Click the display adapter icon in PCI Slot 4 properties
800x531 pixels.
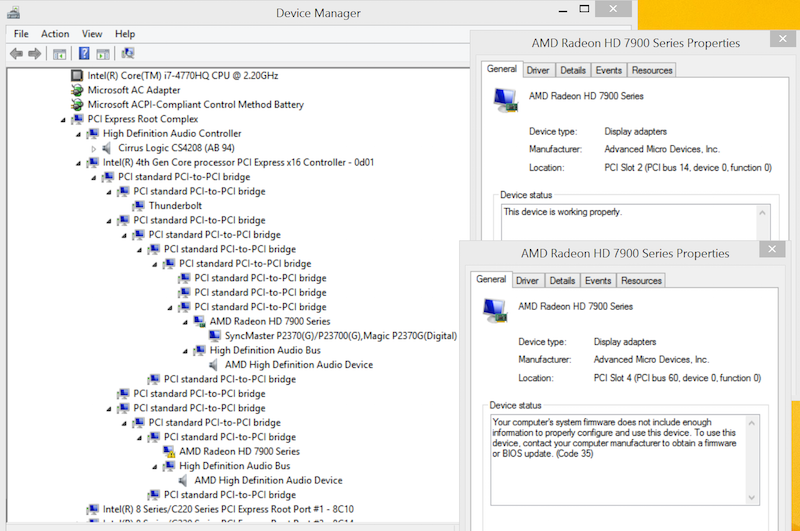495,310
